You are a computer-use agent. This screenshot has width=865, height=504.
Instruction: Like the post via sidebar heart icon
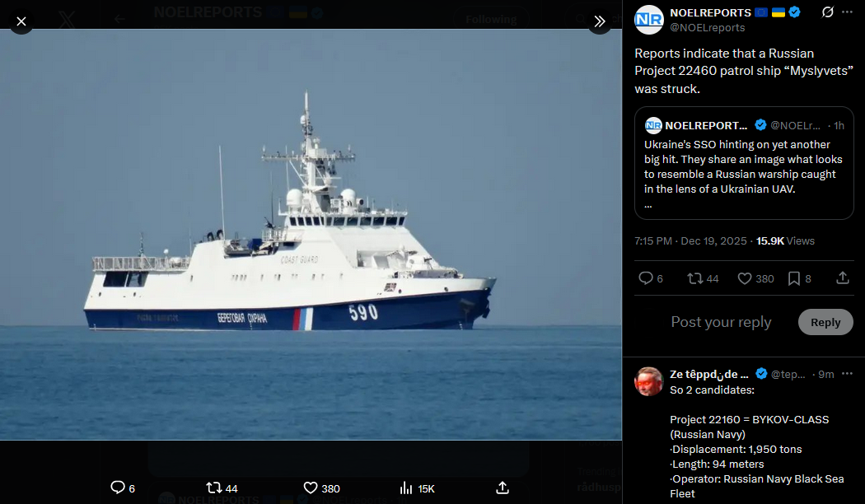pyautogui.click(x=745, y=278)
